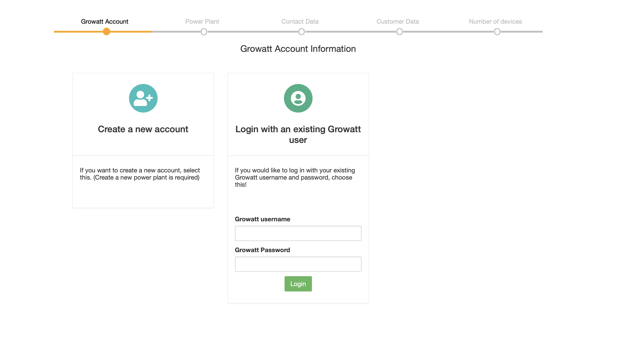This screenshot has height=364, width=626.
Task: Choose the Create a new account heading
Action: click(143, 129)
